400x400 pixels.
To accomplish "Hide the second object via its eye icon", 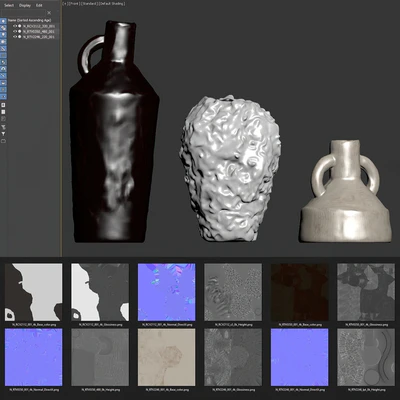I will [15, 31].
